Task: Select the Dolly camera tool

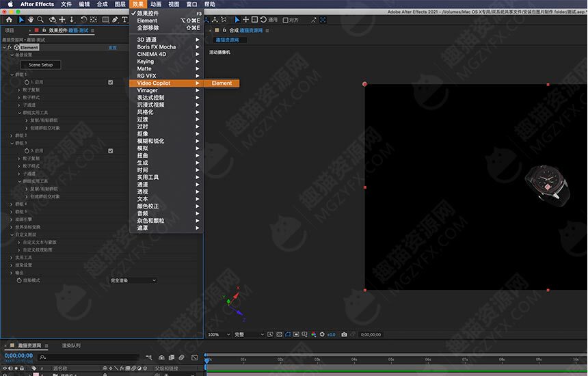Action: click(x=72, y=20)
